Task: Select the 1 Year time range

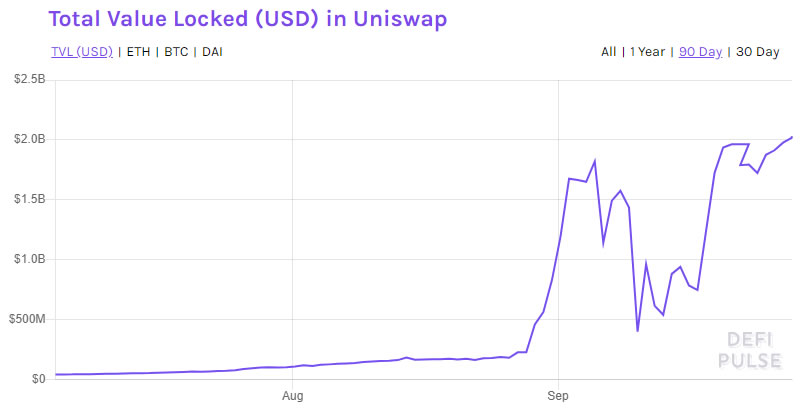Action: [647, 52]
